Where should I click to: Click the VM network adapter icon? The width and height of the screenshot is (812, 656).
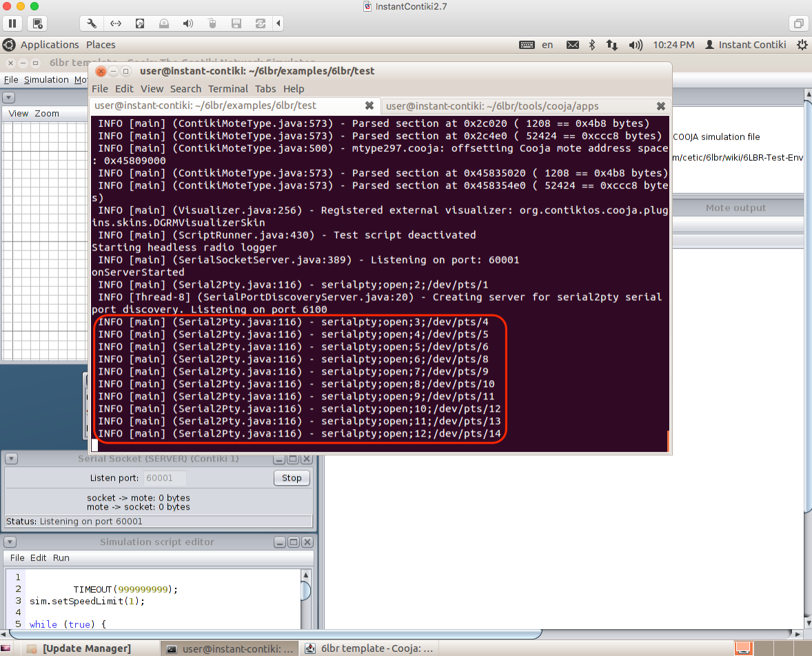tap(116, 23)
